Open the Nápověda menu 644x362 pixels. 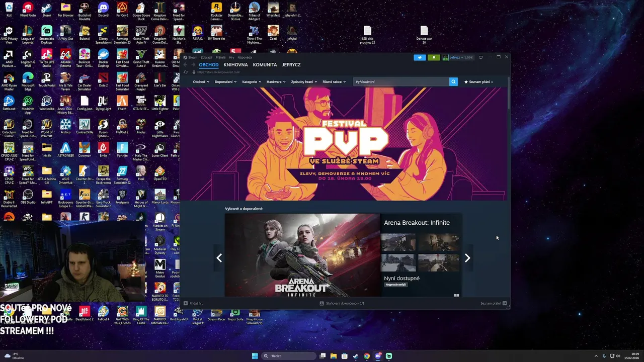coord(245,57)
